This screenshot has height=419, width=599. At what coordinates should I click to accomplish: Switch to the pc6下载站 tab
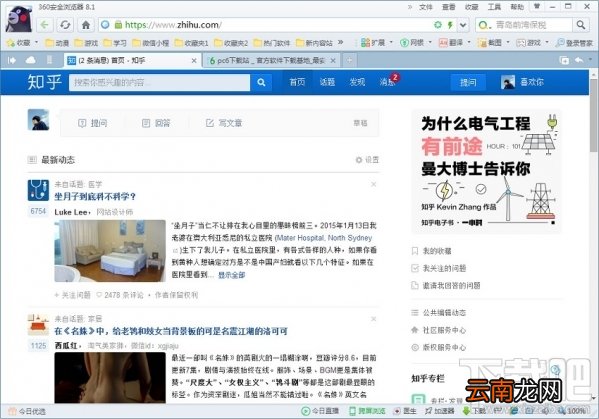(272, 60)
